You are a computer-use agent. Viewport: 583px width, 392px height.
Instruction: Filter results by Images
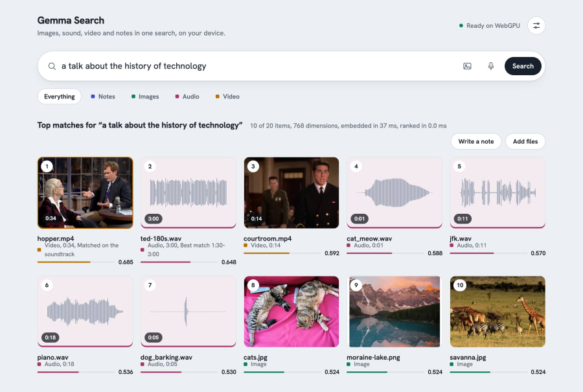145,97
